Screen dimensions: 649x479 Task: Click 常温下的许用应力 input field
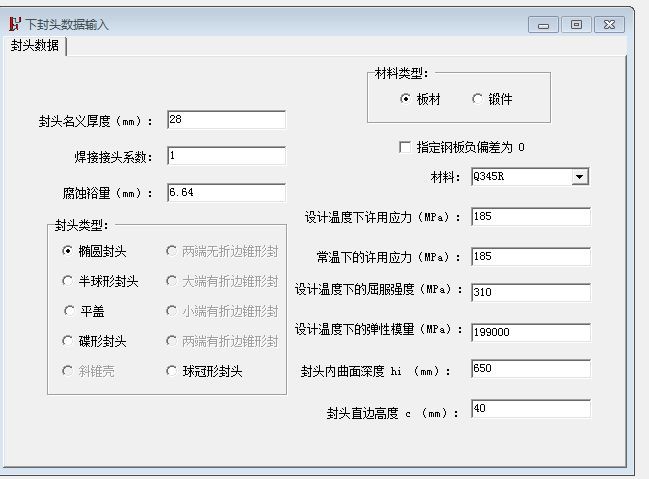pos(531,257)
